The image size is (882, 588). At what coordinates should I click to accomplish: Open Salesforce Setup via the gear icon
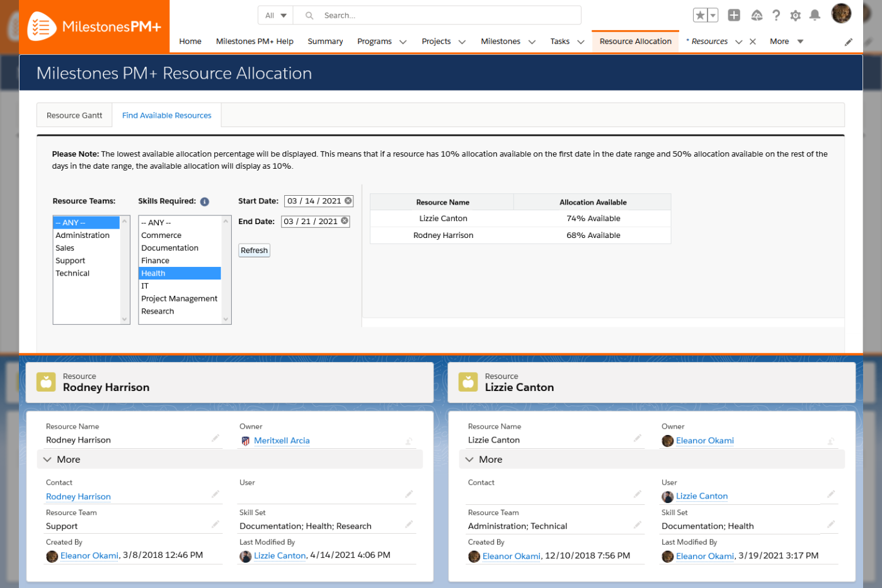795,14
